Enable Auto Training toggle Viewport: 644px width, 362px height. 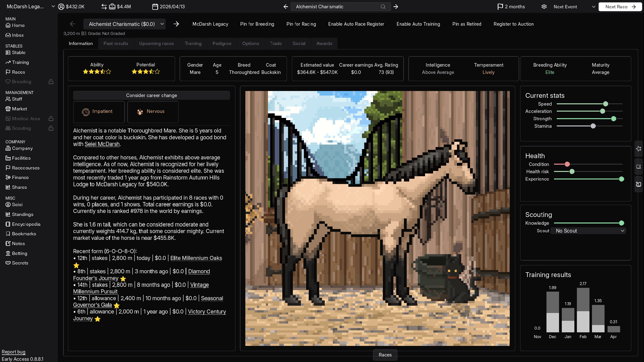418,24
